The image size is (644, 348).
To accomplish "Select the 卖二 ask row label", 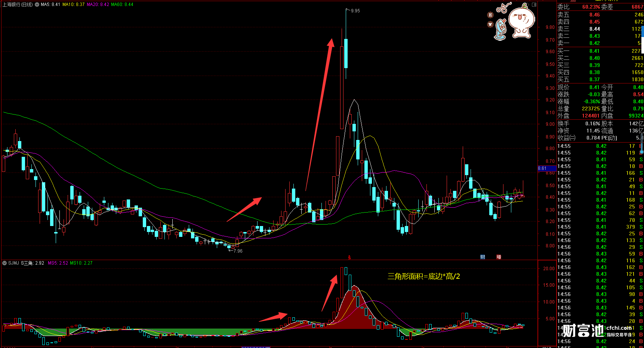I will [x=563, y=36].
